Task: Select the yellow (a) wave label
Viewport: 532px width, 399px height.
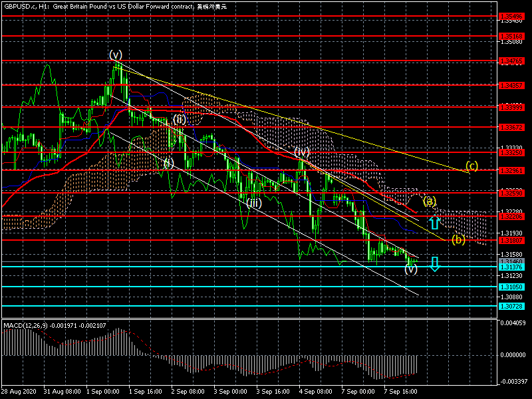Action: (429, 200)
